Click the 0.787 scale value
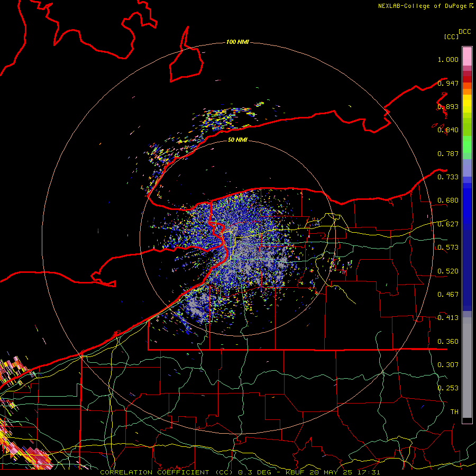Viewport: 476px width, 476px height. [x=448, y=153]
